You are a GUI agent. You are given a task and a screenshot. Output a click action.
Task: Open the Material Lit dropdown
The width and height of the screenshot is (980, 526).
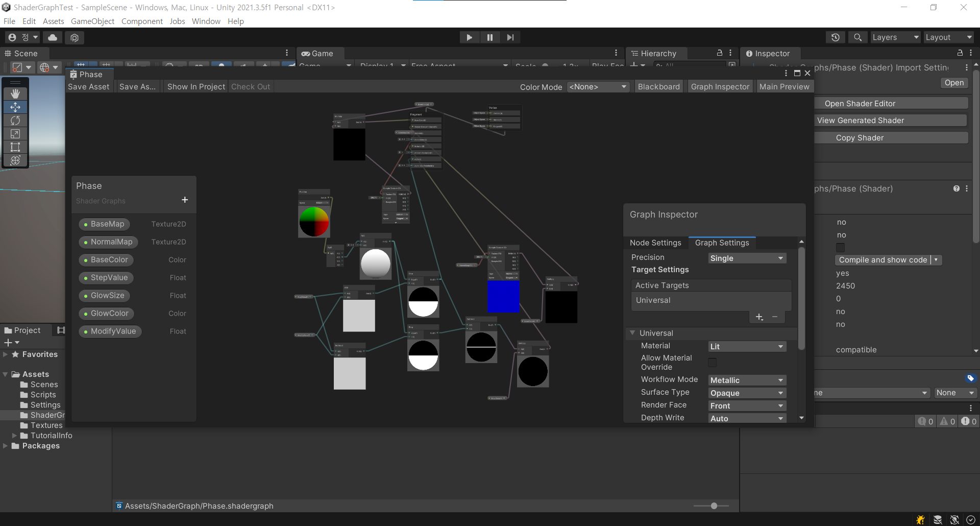click(747, 347)
